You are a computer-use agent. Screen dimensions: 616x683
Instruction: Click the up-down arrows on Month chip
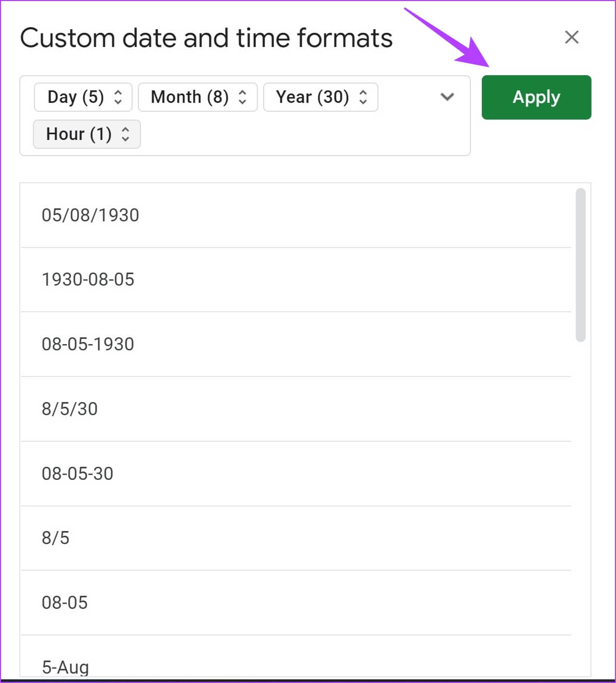click(x=243, y=97)
